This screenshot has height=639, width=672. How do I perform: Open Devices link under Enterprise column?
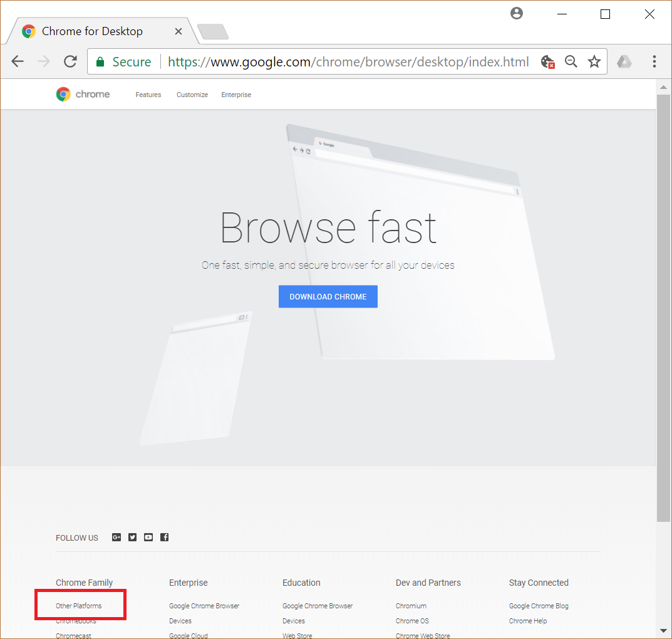(x=180, y=621)
